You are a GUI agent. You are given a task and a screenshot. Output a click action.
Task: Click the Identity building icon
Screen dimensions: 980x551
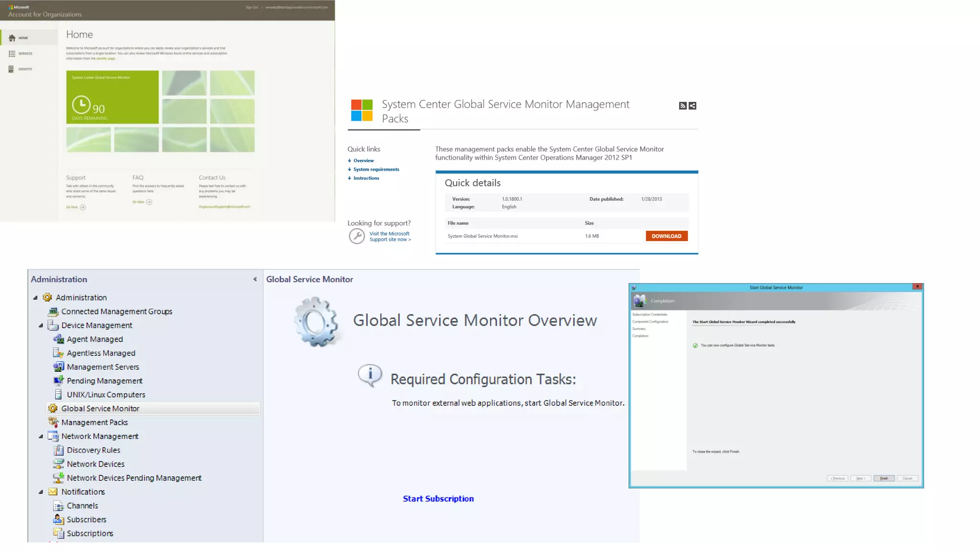(x=11, y=69)
